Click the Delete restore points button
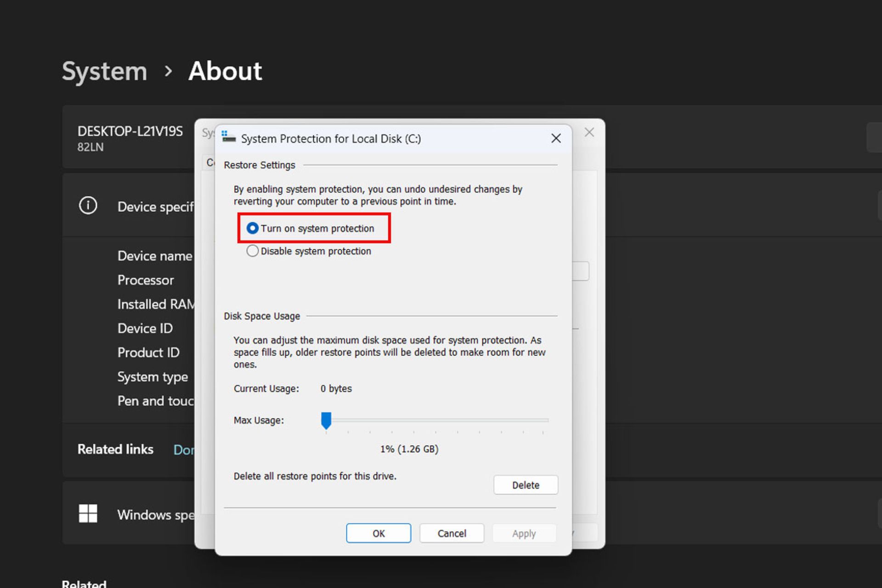This screenshot has width=882, height=588. click(525, 484)
